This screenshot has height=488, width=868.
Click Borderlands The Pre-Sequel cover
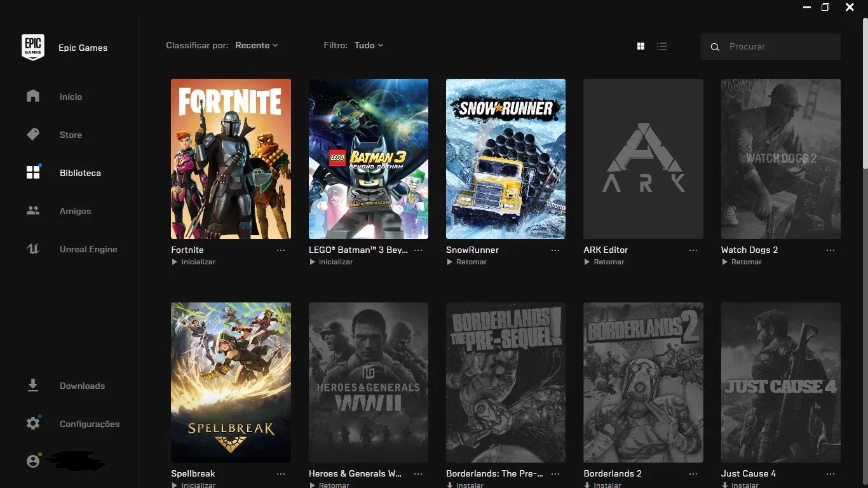506,383
